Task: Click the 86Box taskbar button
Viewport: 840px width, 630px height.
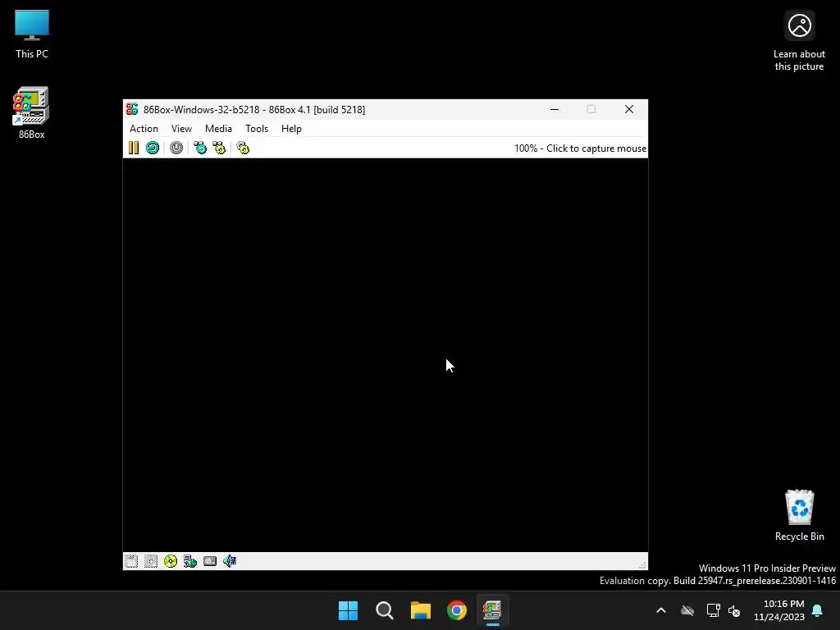Action: tap(492, 610)
